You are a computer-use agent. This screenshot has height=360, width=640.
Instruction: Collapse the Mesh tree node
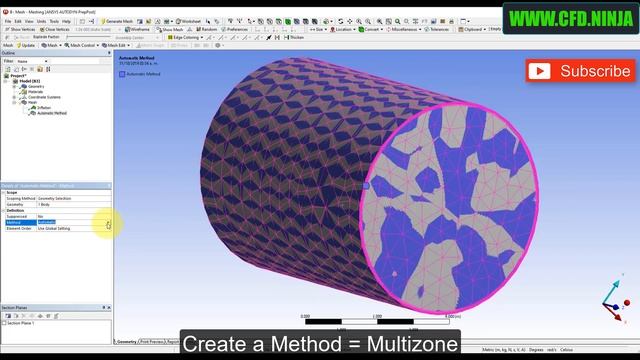pos(15,102)
